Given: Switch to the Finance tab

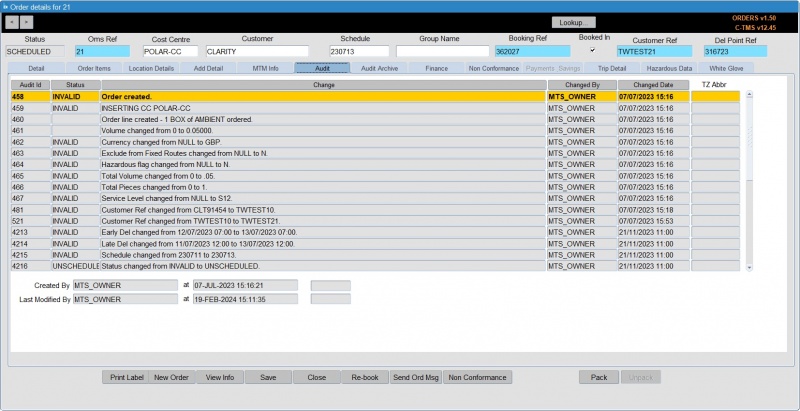Looking at the screenshot, I should pyautogui.click(x=436, y=68).
